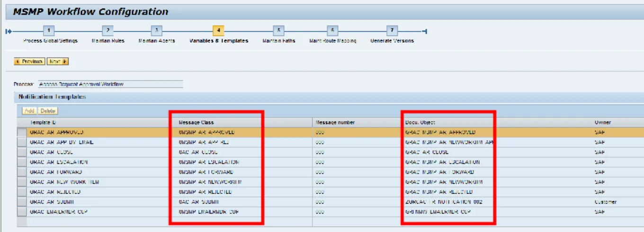Select row selector for GRAC_AR_NEW_WORK_ITEM
The image size is (644, 232).
[x=22, y=182]
